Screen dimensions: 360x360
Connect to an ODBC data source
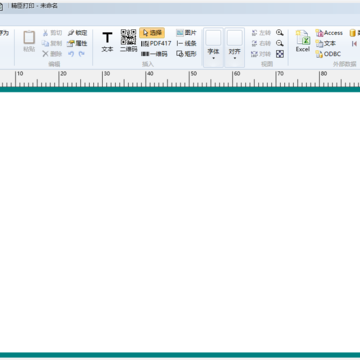[x=328, y=54]
